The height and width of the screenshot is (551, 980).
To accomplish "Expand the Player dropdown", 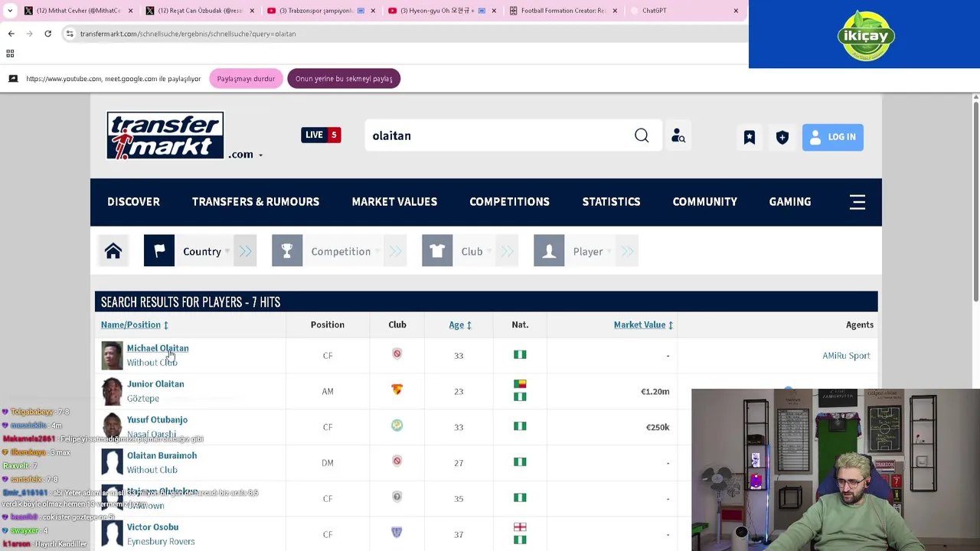I will (590, 251).
